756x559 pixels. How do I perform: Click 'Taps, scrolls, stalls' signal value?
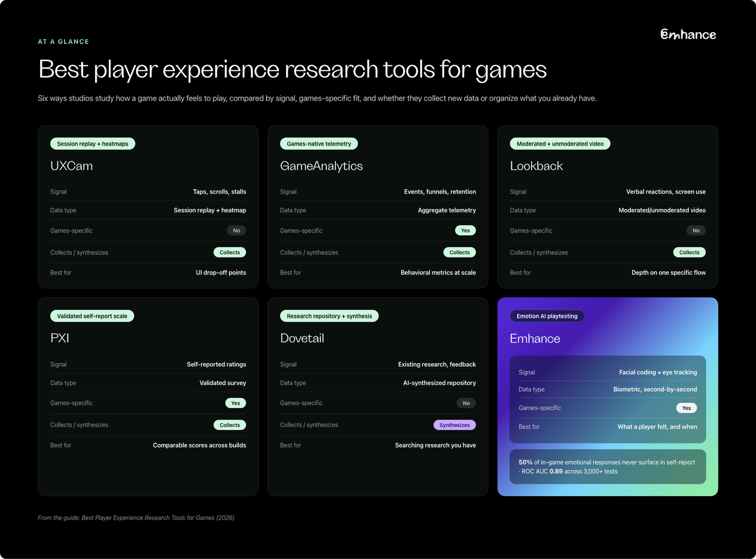pos(219,191)
